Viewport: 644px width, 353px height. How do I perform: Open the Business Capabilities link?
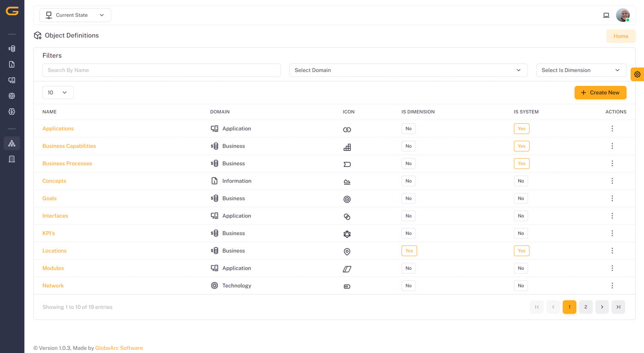[69, 146]
